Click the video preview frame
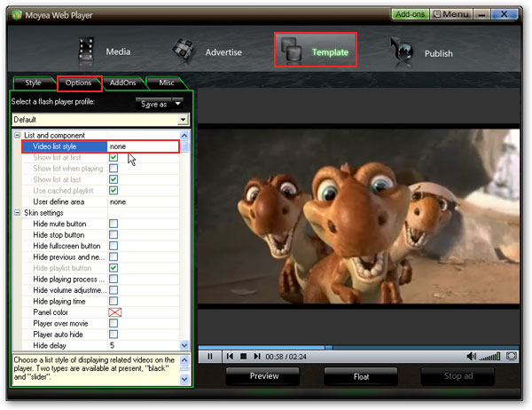This screenshot has width=532, height=410. tap(358, 217)
